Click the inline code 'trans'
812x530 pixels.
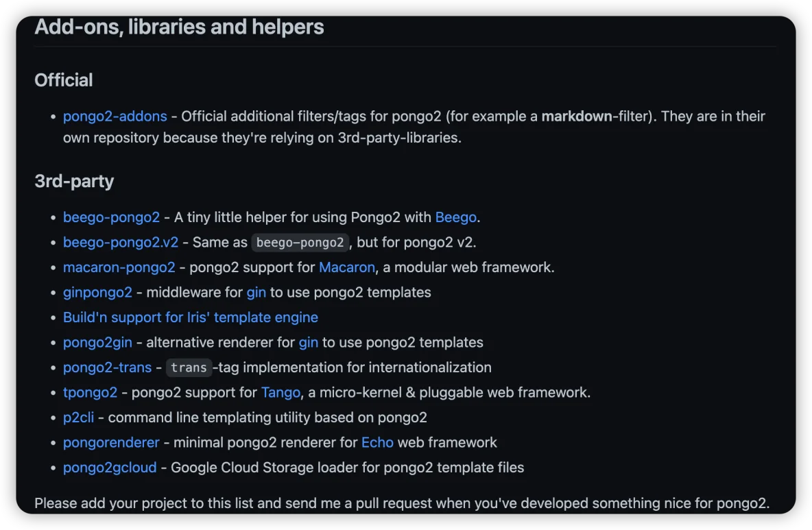[x=189, y=368]
